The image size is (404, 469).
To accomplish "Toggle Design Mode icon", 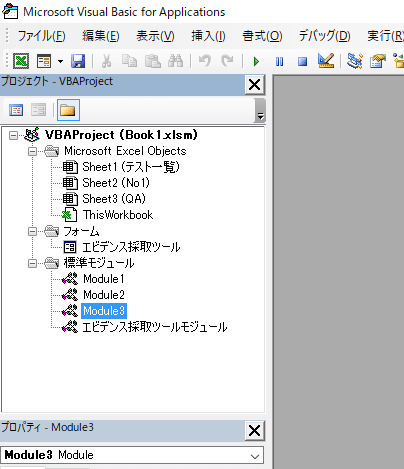I will (326, 61).
